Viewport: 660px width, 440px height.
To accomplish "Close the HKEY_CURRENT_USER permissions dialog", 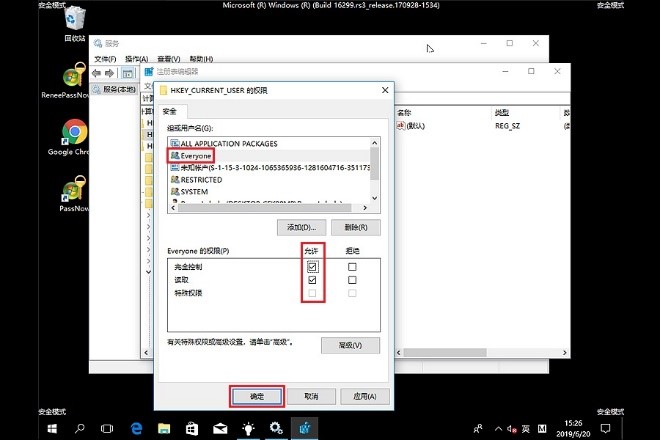I will pyautogui.click(x=385, y=90).
